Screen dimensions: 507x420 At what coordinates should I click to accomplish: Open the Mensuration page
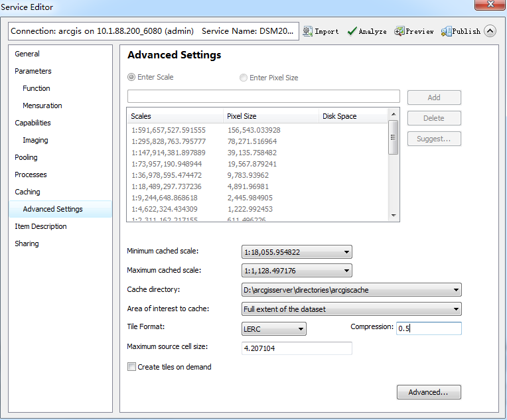point(42,105)
